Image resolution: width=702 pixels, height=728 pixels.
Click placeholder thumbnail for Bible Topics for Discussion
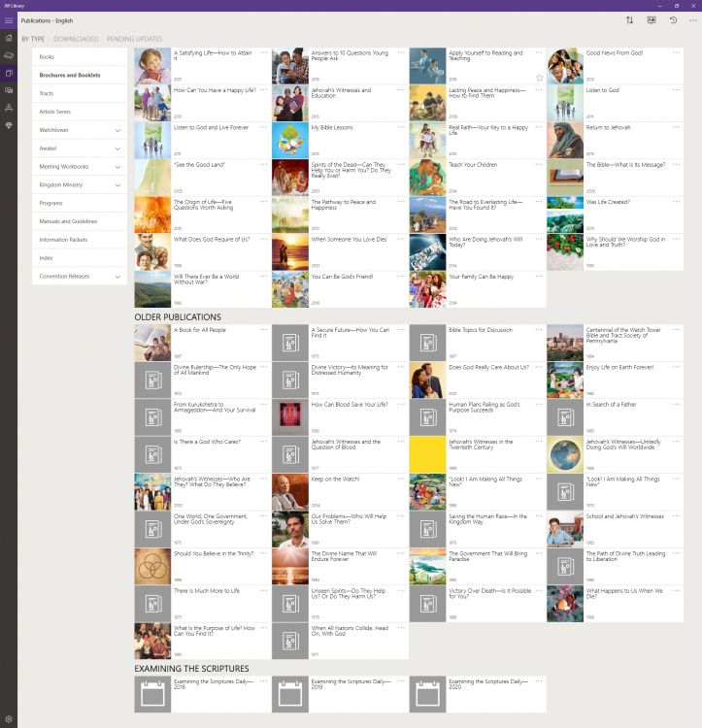tap(427, 343)
